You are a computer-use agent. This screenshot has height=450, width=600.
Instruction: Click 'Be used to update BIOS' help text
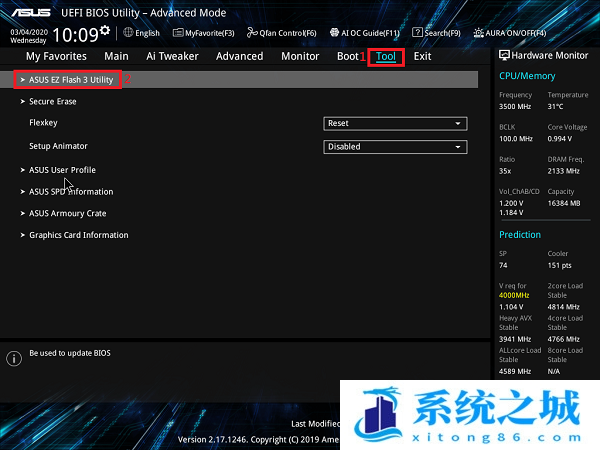[70, 353]
